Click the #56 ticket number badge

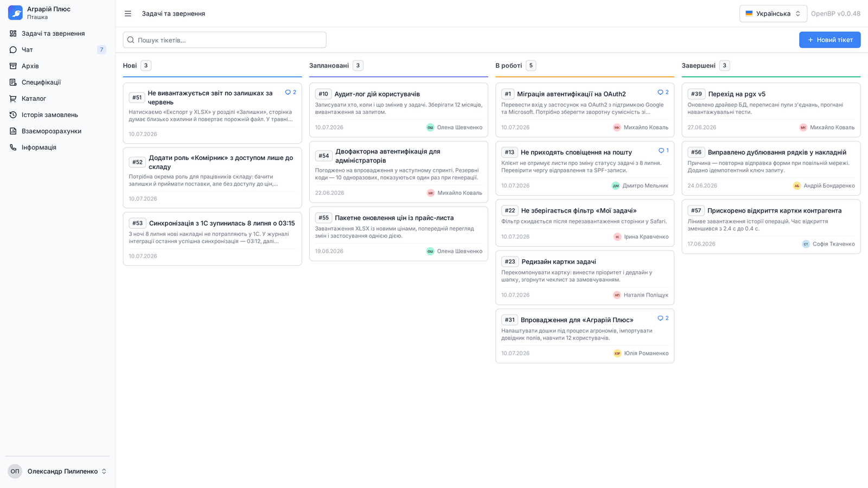point(696,152)
